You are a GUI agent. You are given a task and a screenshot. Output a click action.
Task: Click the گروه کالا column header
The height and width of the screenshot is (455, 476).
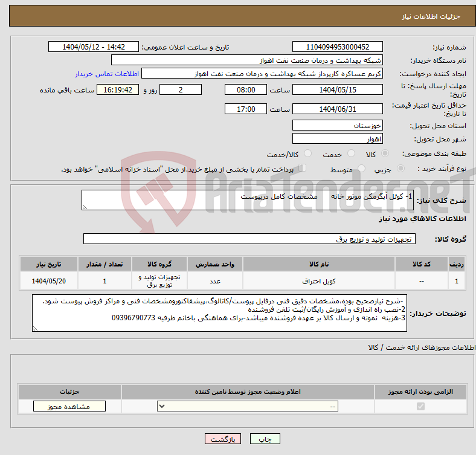[x=159, y=264]
